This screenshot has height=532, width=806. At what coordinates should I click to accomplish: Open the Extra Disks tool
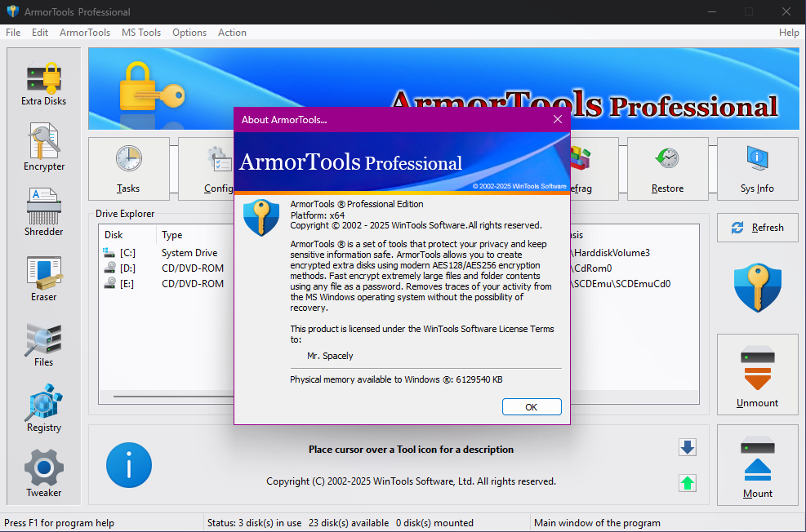click(x=44, y=84)
